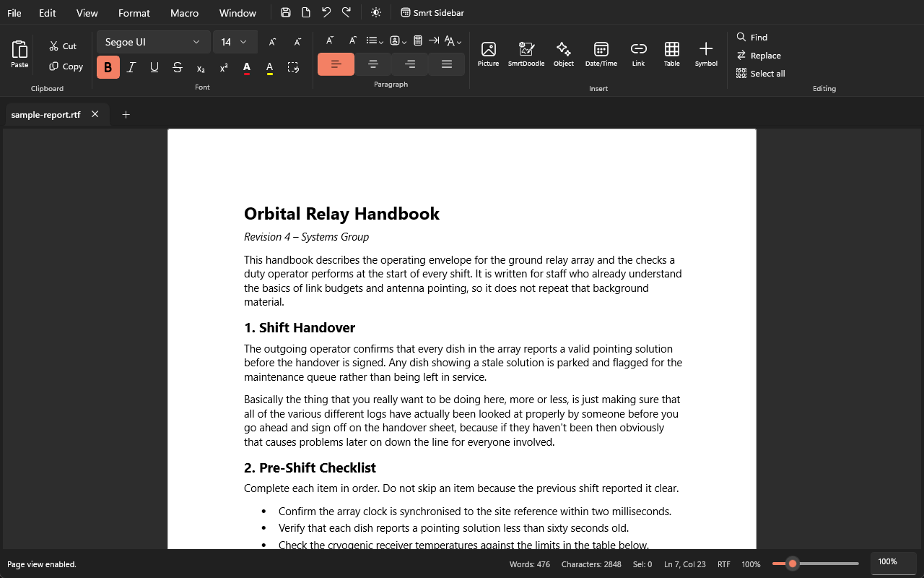Click the 100% zoom input box
This screenshot has height=578, width=924.
pyautogui.click(x=894, y=562)
